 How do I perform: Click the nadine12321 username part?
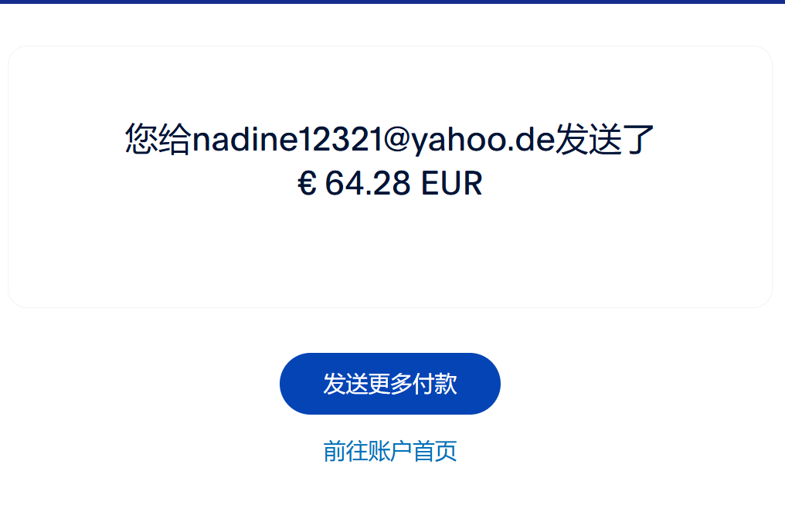287,139
